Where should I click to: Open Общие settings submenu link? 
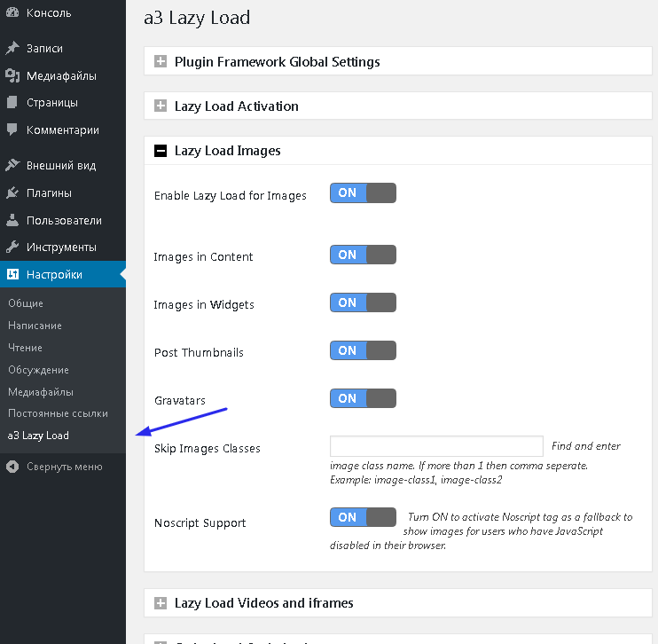click(x=26, y=303)
